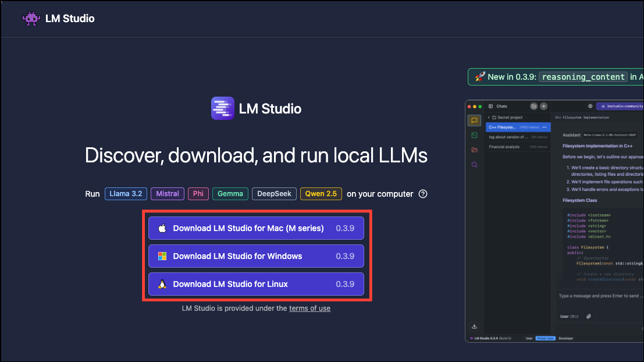Select the Llama 3.2 model tag
The width and height of the screenshot is (644, 362).
pyautogui.click(x=126, y=194)
